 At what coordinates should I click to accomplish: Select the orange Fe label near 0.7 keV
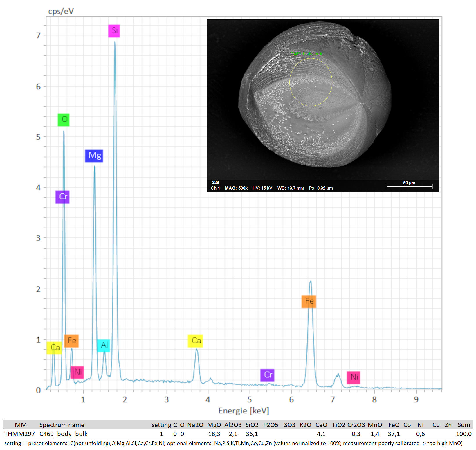point(71,341)
